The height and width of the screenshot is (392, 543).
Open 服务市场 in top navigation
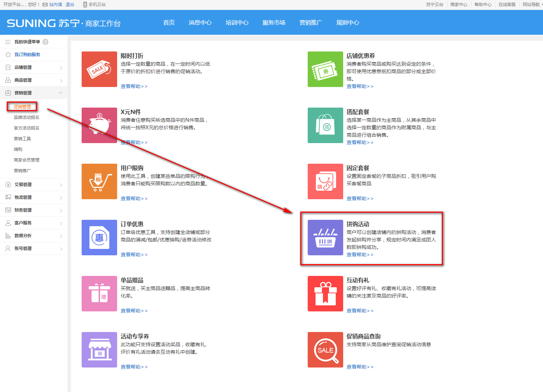point(274,22)
